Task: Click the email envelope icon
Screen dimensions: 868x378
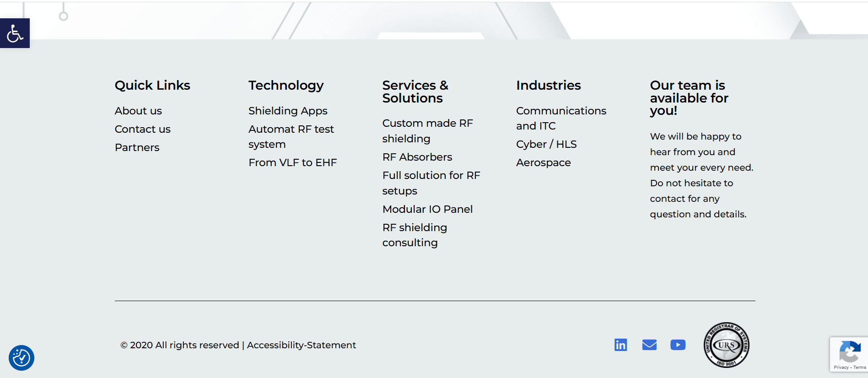Action: point(649,345)
